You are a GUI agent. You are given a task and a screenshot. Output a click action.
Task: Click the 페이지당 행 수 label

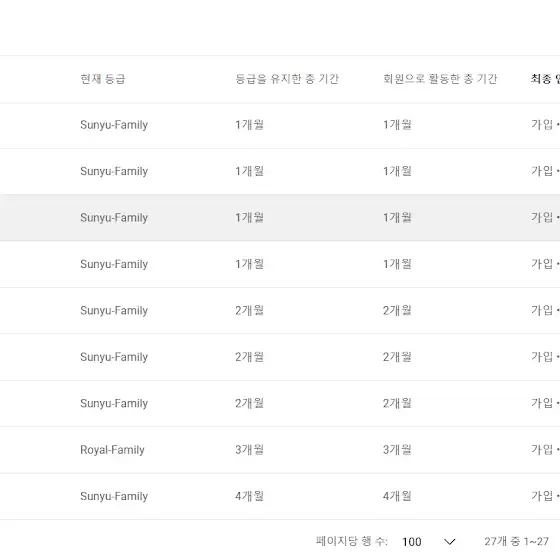coord(352,541)
